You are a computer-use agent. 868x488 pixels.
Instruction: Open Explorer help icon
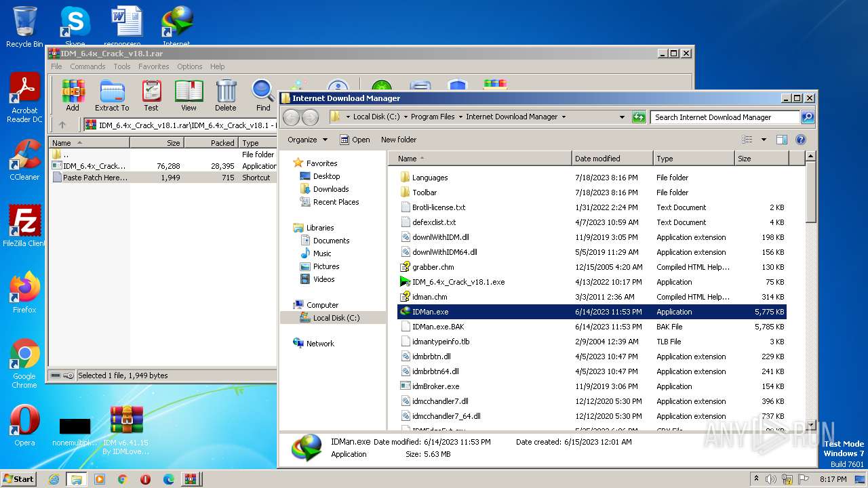pyautogui.click(x=800, y=140)
